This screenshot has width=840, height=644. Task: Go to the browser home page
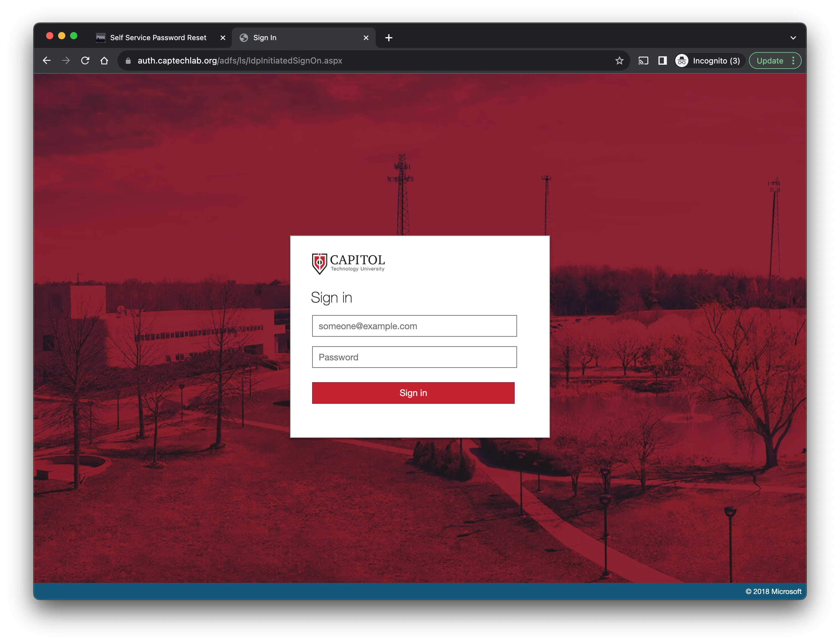coord(104,61)
